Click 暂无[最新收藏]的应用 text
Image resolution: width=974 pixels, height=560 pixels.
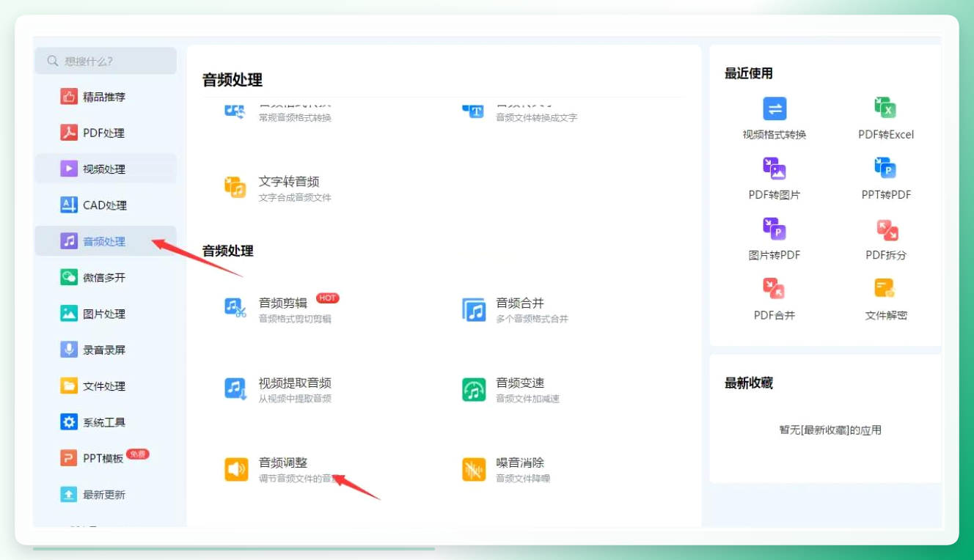tap(830, 430)
